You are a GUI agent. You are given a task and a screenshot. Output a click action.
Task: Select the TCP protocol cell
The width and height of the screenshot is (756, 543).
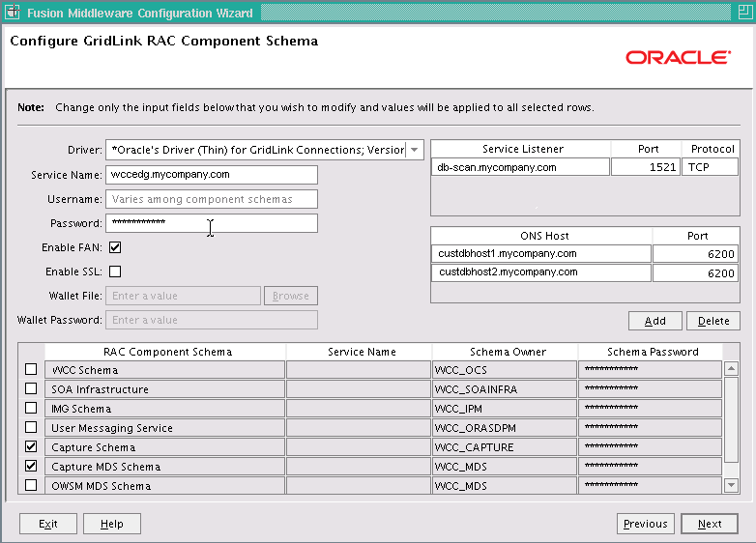[x=711, y=167]
